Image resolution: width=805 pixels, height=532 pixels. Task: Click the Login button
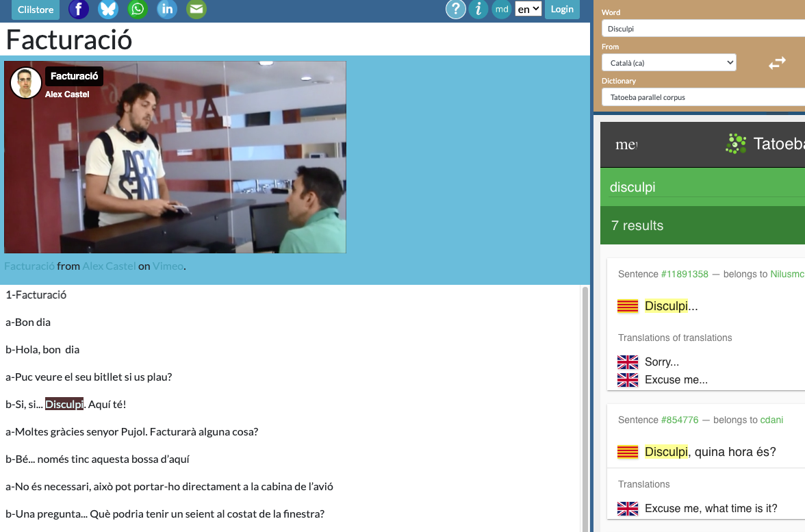click(x=562, y=9)
